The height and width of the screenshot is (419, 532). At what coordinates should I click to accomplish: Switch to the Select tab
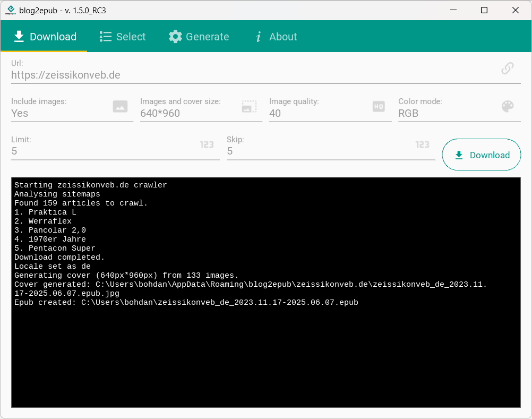(x=123, y=37)
